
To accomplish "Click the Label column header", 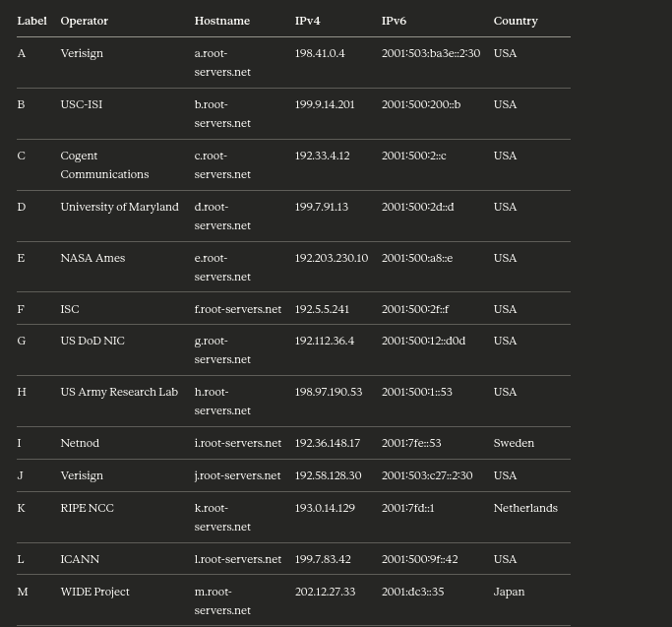I will (x=31, y=21).
